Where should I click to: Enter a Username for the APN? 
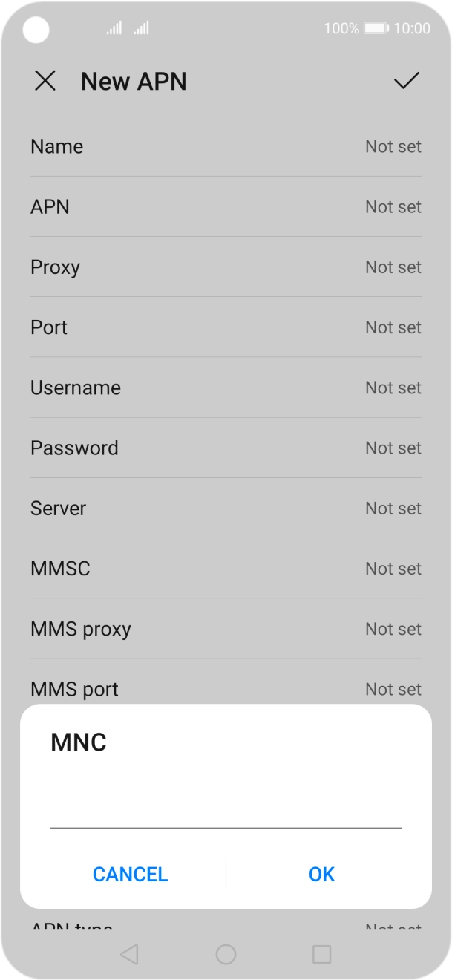[226, 387]
